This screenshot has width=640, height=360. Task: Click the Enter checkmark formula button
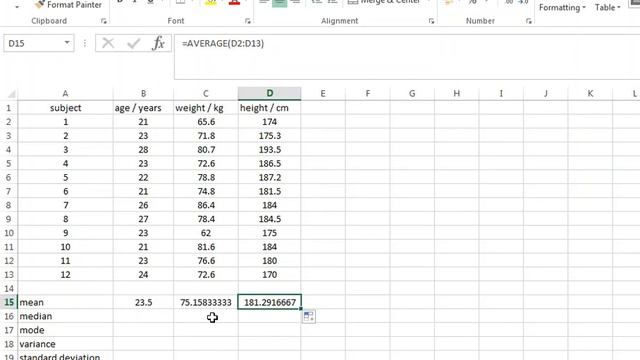pyautogui.click(x=133, y=43)
